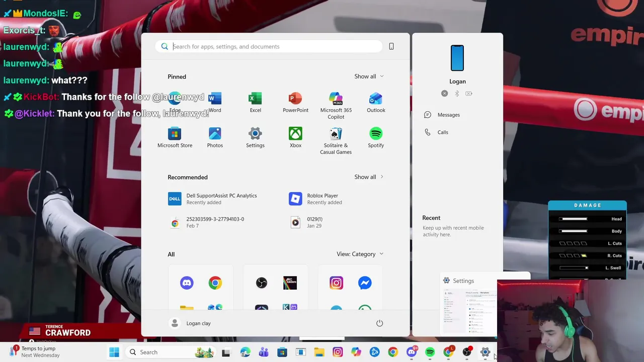Open the View: Category dropdown
Screen dimensions: 644x362
360,254
